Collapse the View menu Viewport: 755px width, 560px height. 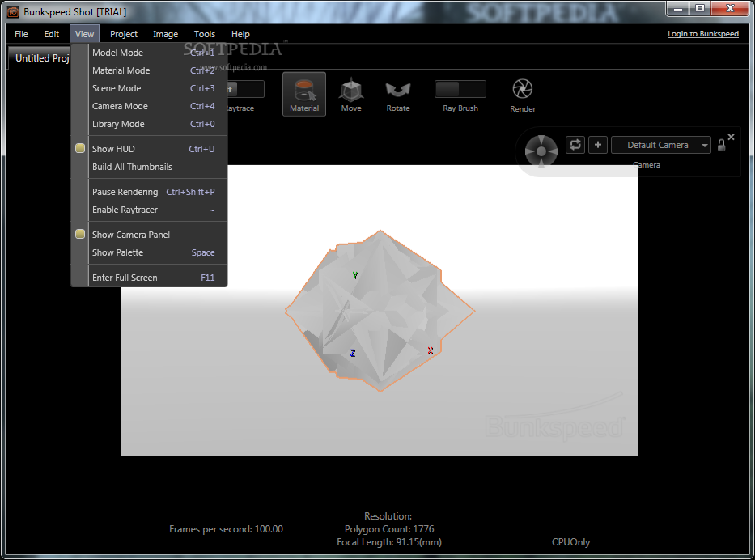coord(84,34)
